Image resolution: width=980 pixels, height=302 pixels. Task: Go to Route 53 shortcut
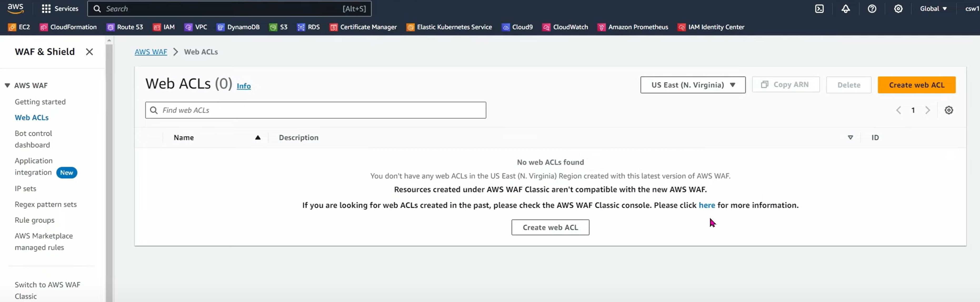(x=125, y=27)
